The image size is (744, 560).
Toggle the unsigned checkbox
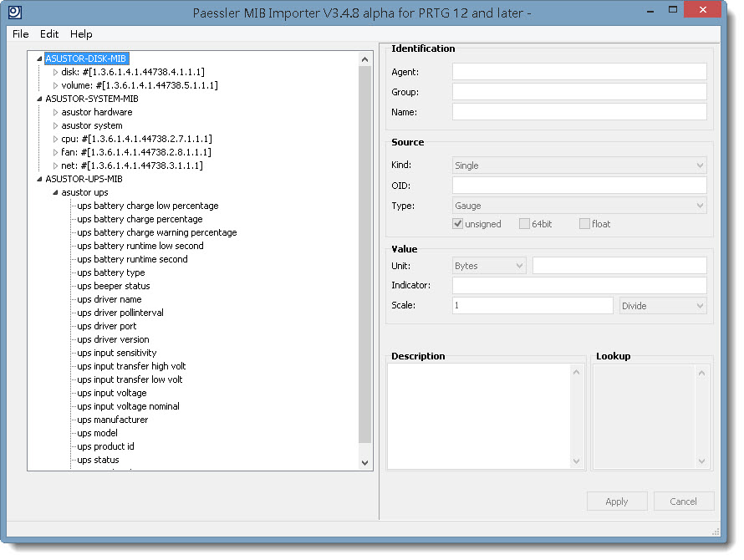[457, 223]
